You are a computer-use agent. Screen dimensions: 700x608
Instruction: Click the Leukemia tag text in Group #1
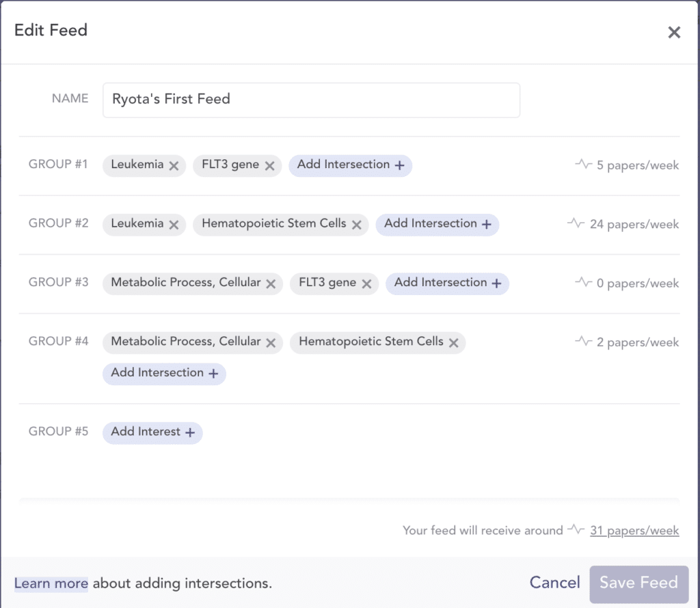(137, 164)
